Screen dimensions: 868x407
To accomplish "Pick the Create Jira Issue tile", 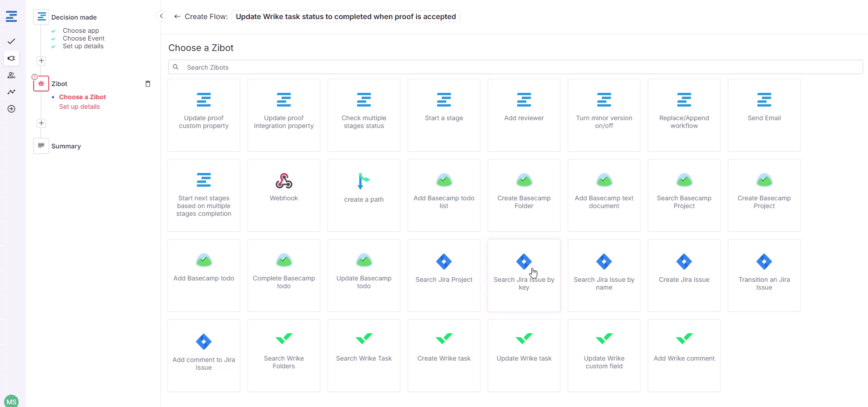I will [684, 275].
